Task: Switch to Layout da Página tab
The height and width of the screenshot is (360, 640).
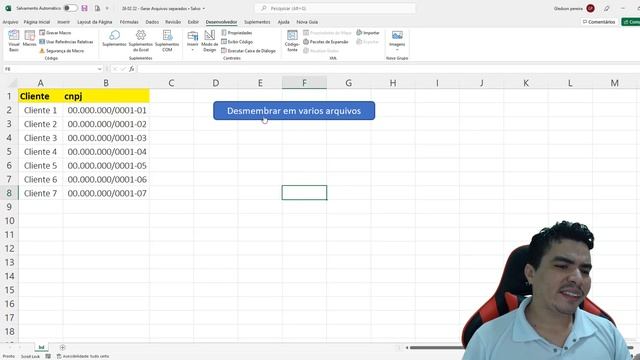Action: coord(95,22)
